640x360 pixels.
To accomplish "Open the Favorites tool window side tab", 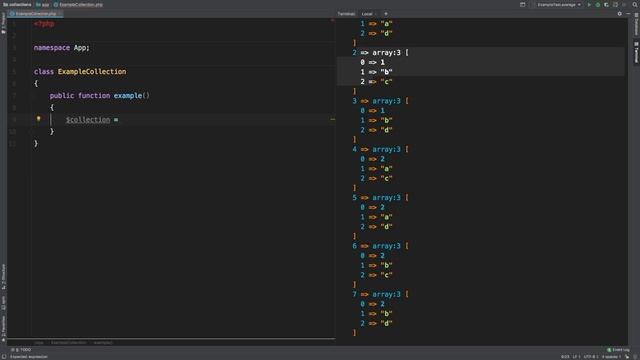I will click(x=3, y=329).
